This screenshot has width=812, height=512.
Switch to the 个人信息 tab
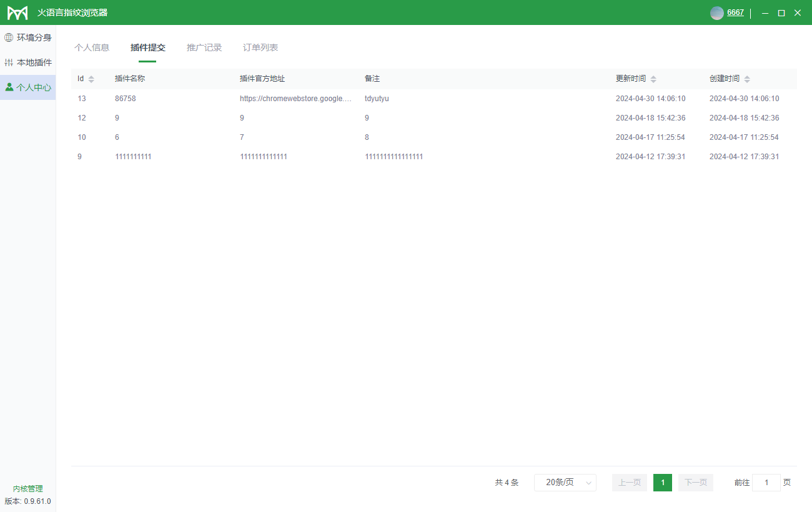(92, 47)
